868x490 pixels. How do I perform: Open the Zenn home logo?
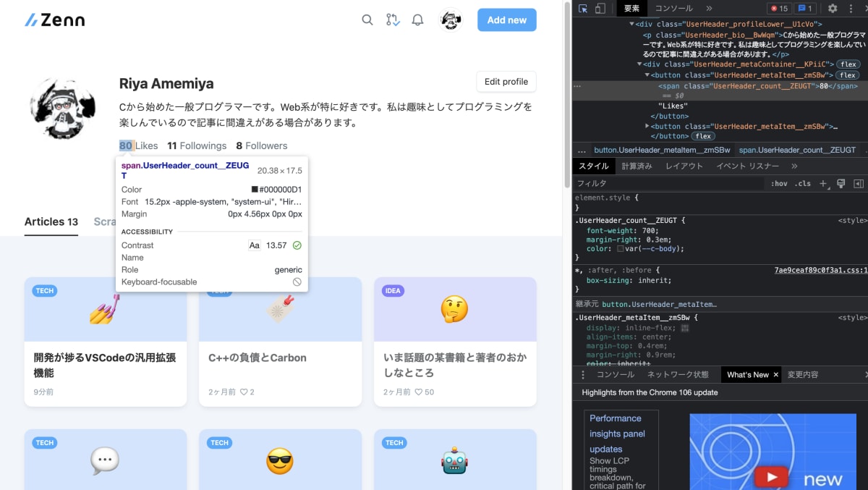coord(54,20)
